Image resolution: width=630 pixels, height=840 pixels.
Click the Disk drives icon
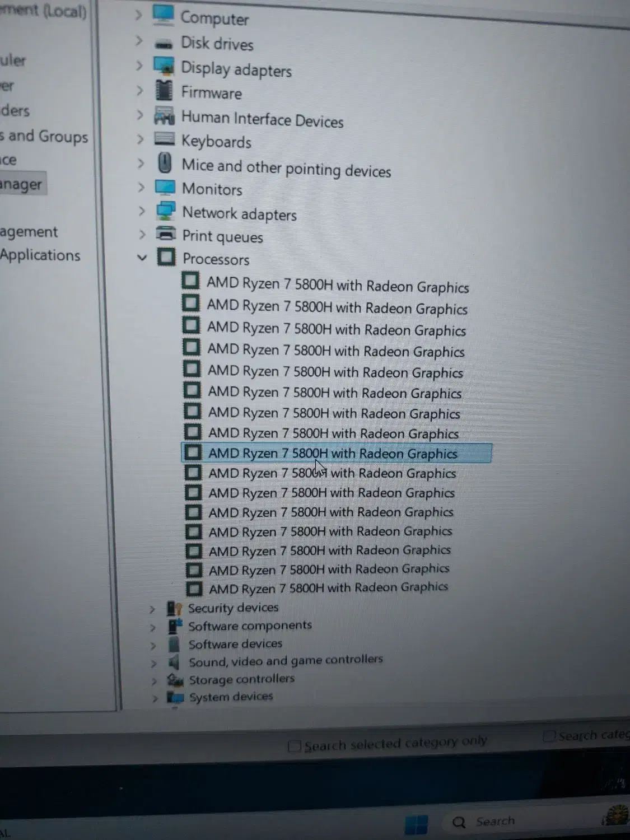[164, 43]
